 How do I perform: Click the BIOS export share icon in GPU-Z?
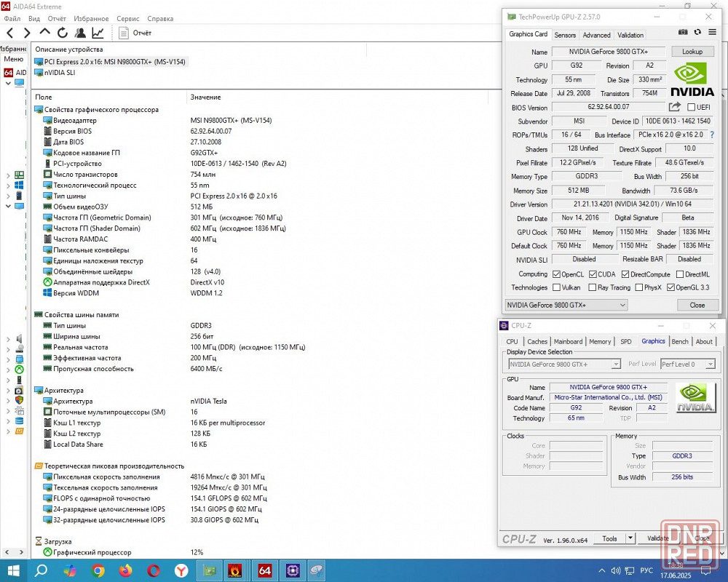pos(675,107)
